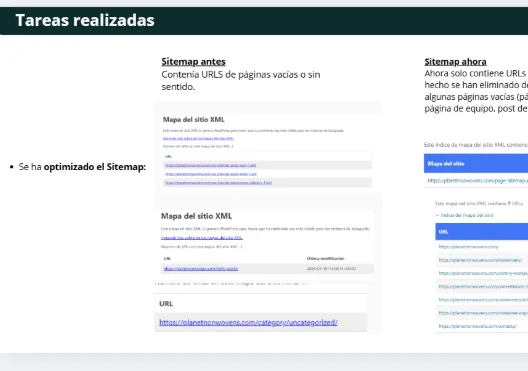The image size is (528, 371).
Task: Open the planetnonwovens.com/corte-y-manipu… URL
Action: pos(483,273)
